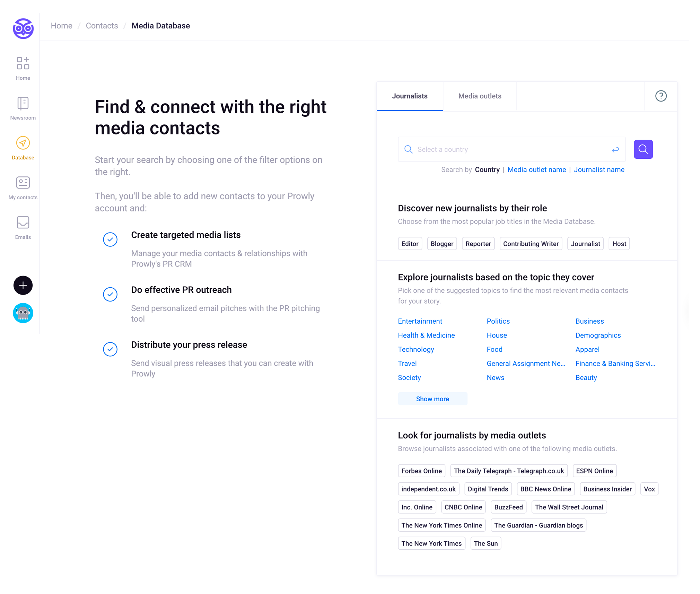Open the help question mark icon
This screenshot has width=700, height=594.
(660, 96)
